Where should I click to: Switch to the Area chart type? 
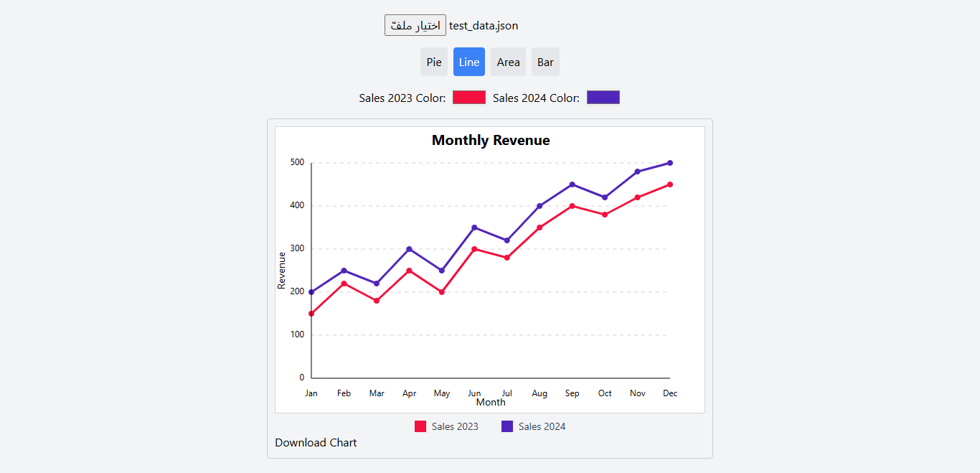pos(508,62)
